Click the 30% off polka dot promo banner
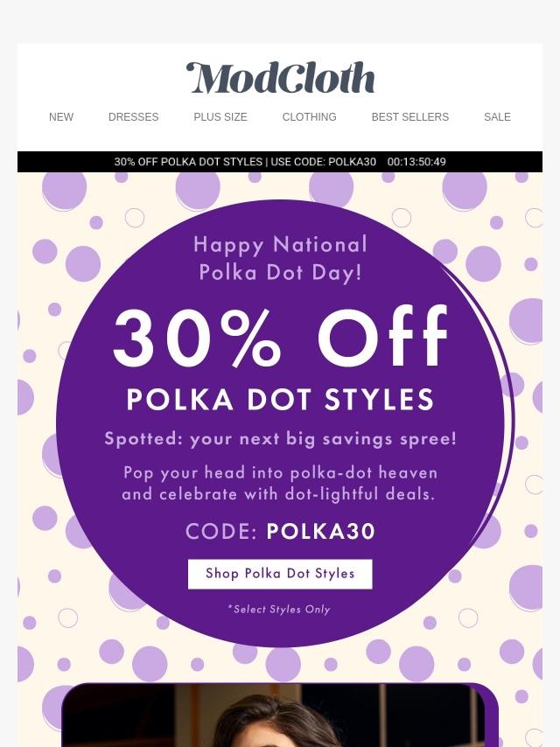Viewport: 560px width, 747px height. coord(280,162)
